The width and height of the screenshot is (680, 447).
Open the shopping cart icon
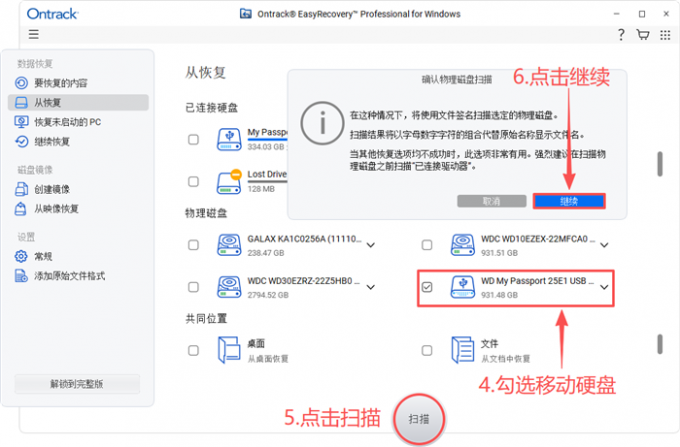643,34
